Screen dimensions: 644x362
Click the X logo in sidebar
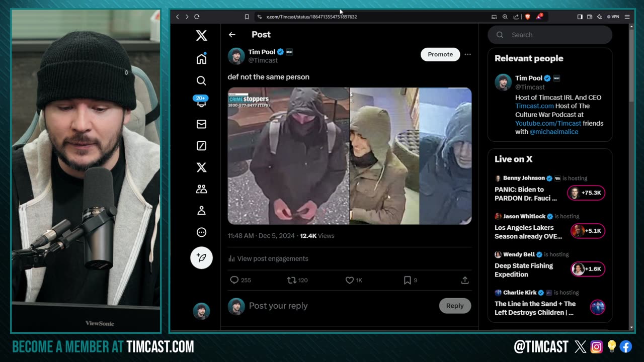(x=201, y=35)
